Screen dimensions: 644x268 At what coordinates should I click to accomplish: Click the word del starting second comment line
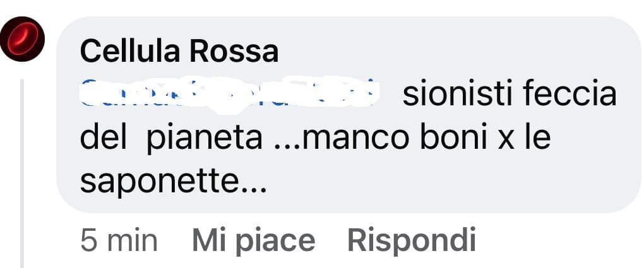point(103,139)
